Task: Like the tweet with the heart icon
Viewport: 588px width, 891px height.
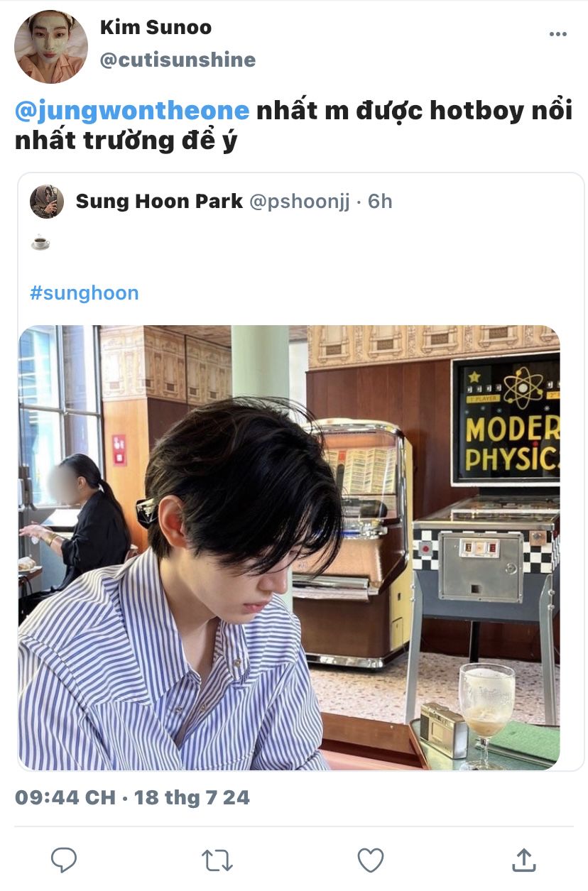Action: point(370,860)
